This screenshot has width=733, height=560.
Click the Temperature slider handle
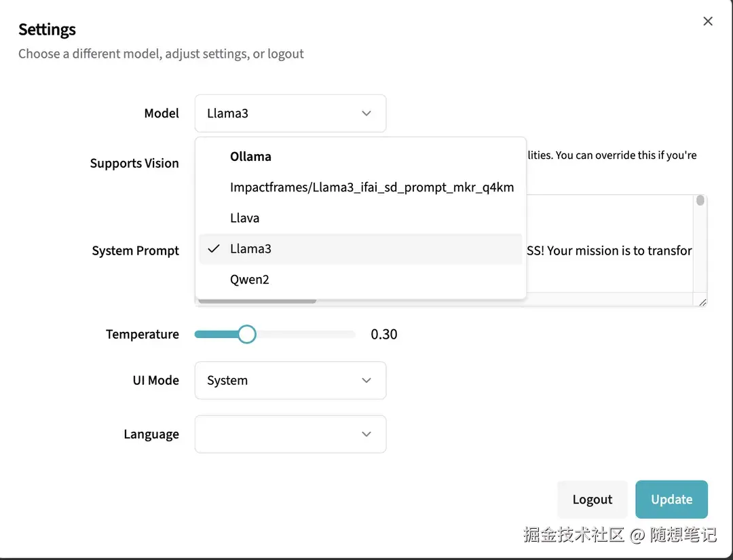point(247,334)
